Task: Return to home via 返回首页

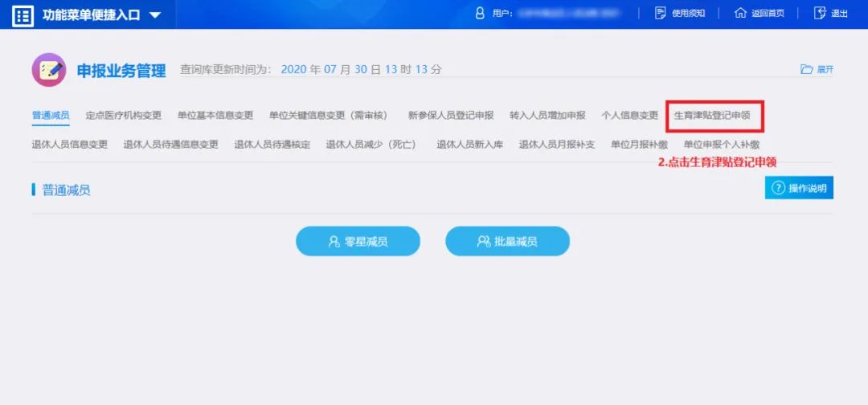Action: click(759, 14)
